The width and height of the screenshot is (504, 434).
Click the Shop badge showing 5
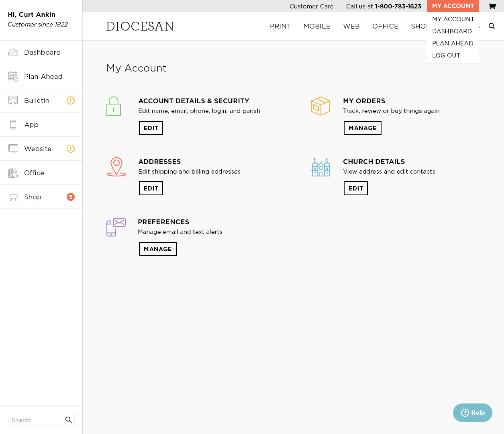click(71, 197)
